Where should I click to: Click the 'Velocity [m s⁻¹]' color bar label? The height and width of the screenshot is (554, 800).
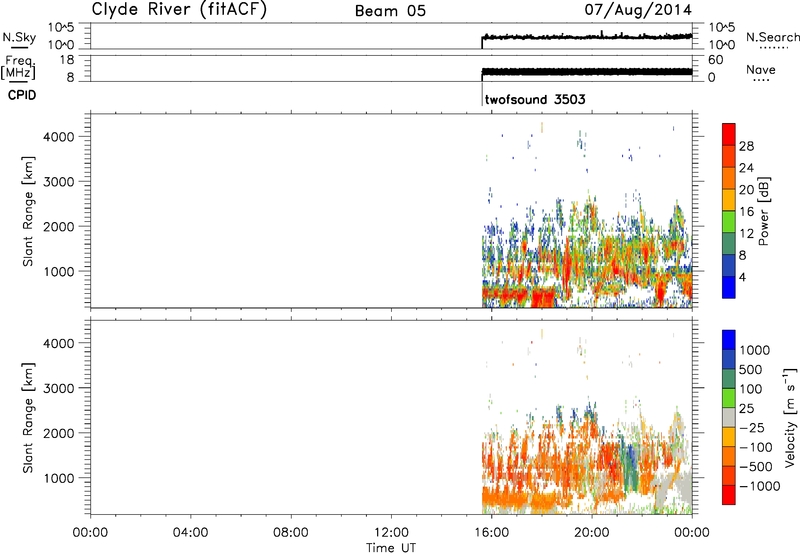(790, 417)
